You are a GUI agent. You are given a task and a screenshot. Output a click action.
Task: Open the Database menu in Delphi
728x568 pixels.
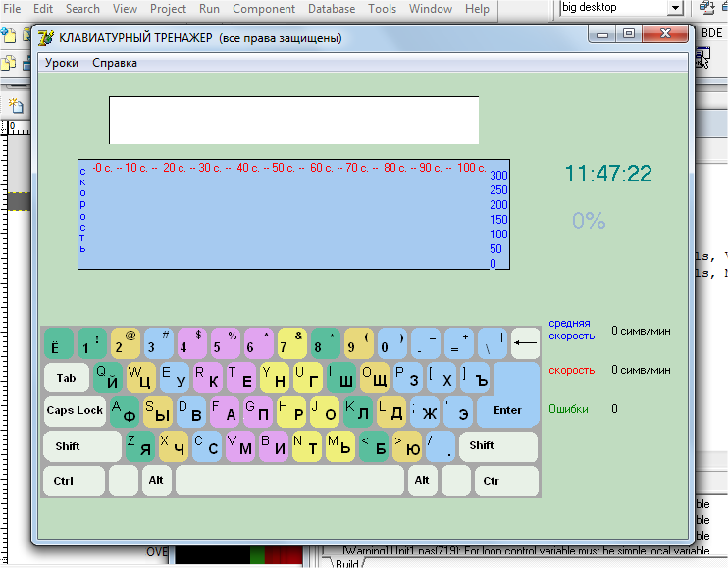point(332,9)
